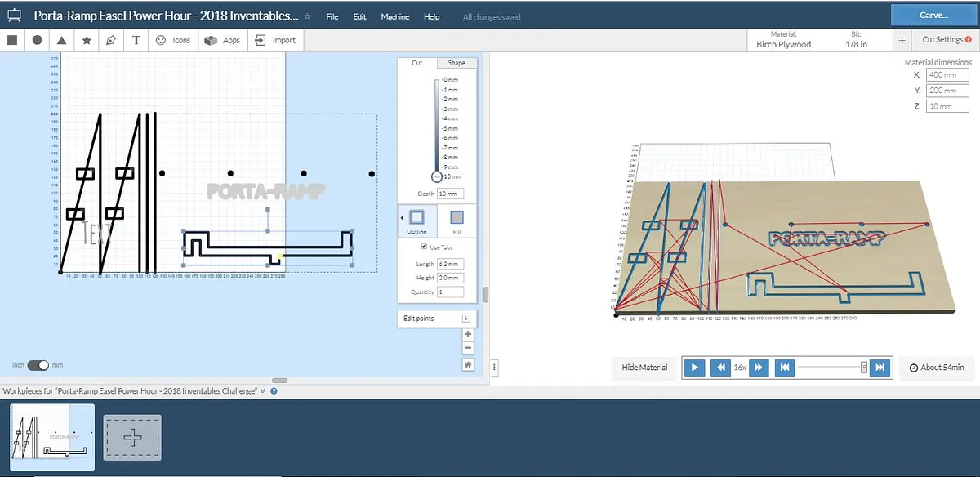The image size is (980, 477).
Task: Pick the Triangle shape tool
Action: point(62,40)
